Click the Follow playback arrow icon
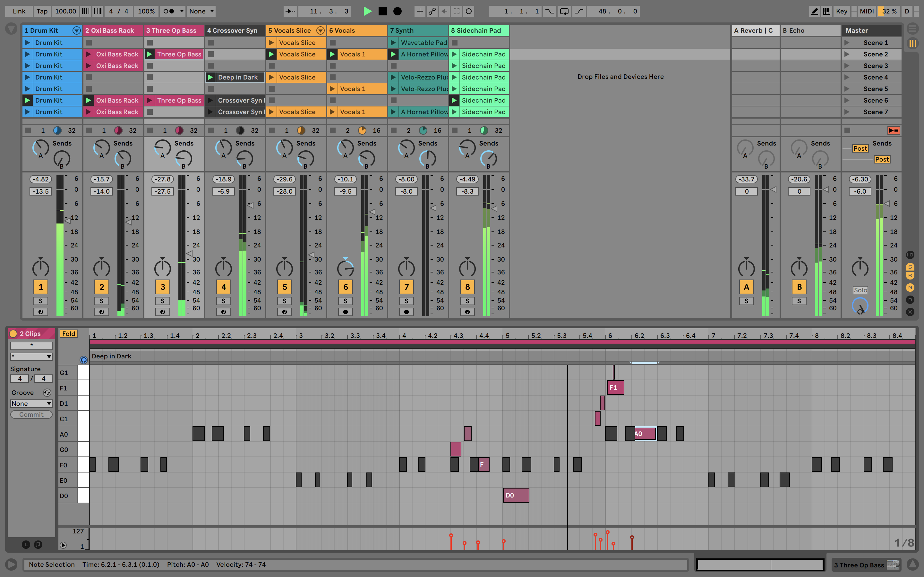This screenshot has height=577, width=924. click(x=290, y=11)
